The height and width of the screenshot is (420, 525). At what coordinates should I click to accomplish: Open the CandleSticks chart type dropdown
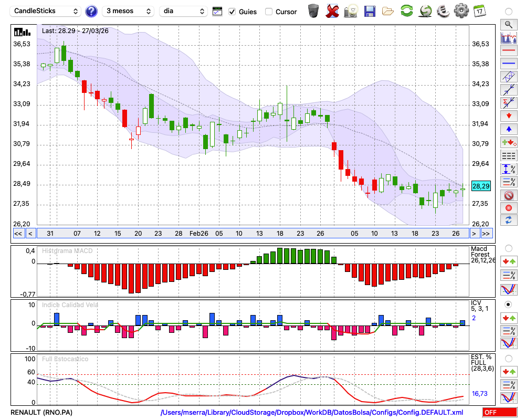click(46, 11)
